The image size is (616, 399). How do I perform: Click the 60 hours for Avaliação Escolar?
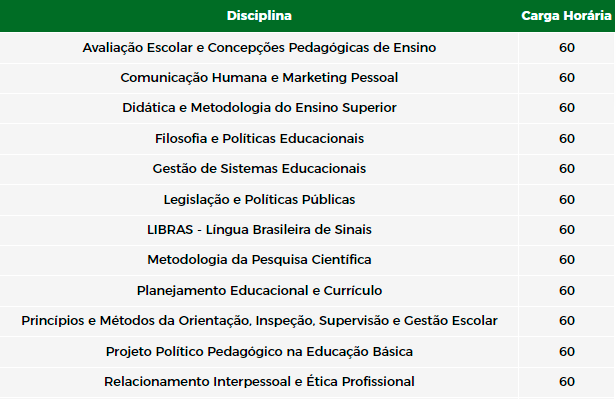pyautogui.click(x=567, y=48)
